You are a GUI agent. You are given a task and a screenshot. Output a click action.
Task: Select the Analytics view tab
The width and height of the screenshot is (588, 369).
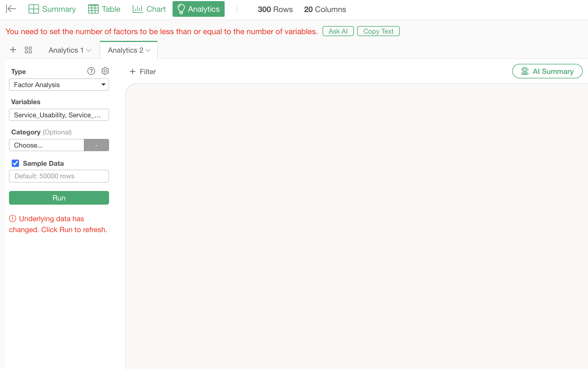click(199, 9)
